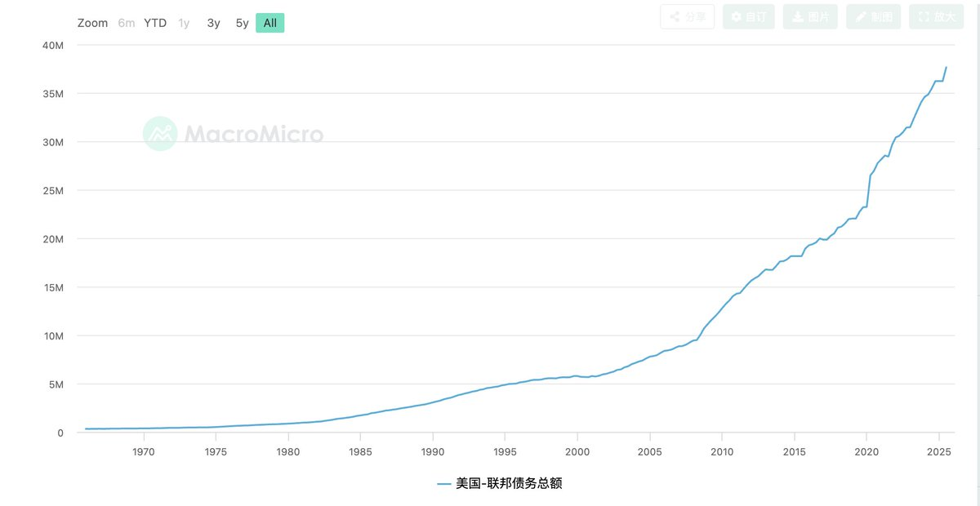The image size is (980, 506).
Task: Toggle the 美国-联邦债务总额 legend series
Action: (509, 483)
